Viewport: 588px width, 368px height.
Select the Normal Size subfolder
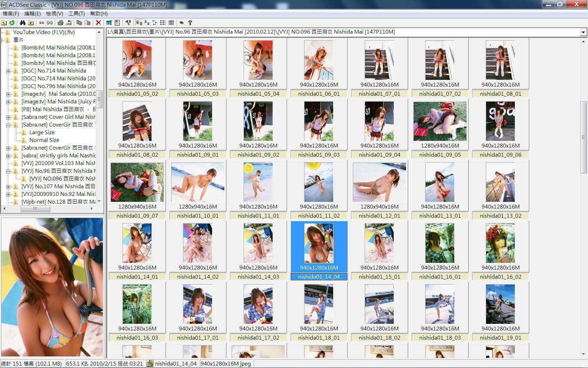point(44,140)
